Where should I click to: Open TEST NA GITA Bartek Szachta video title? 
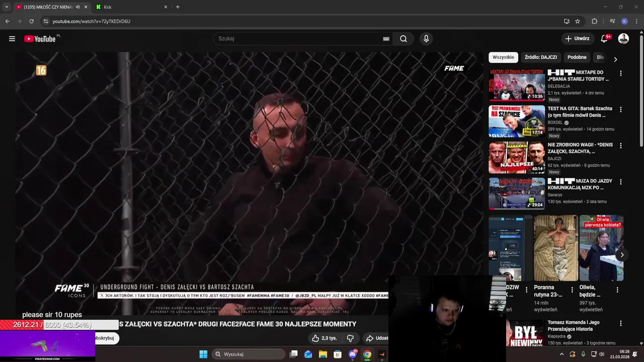pyautogui.click(x=580, y=112)
